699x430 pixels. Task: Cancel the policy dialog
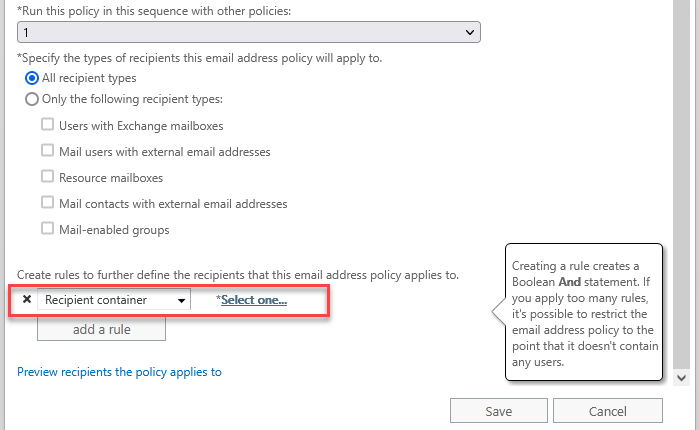tap(607, 411)
